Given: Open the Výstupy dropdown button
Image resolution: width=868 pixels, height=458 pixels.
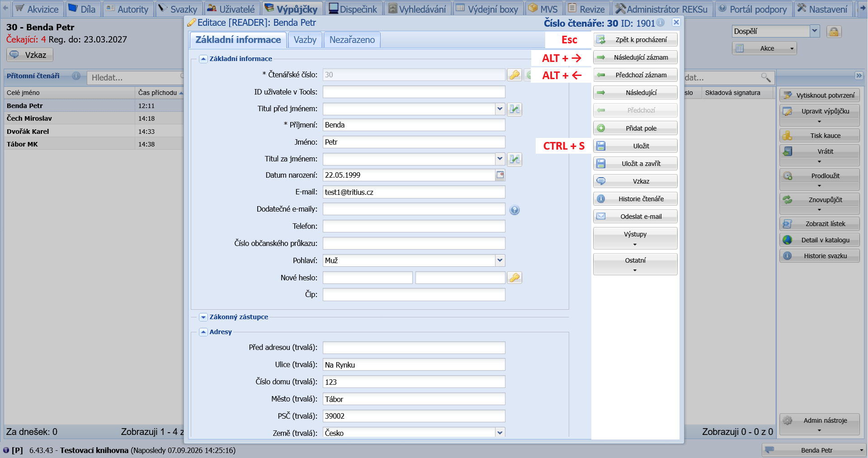Looking at the screenshot, I should click(635, 238).
